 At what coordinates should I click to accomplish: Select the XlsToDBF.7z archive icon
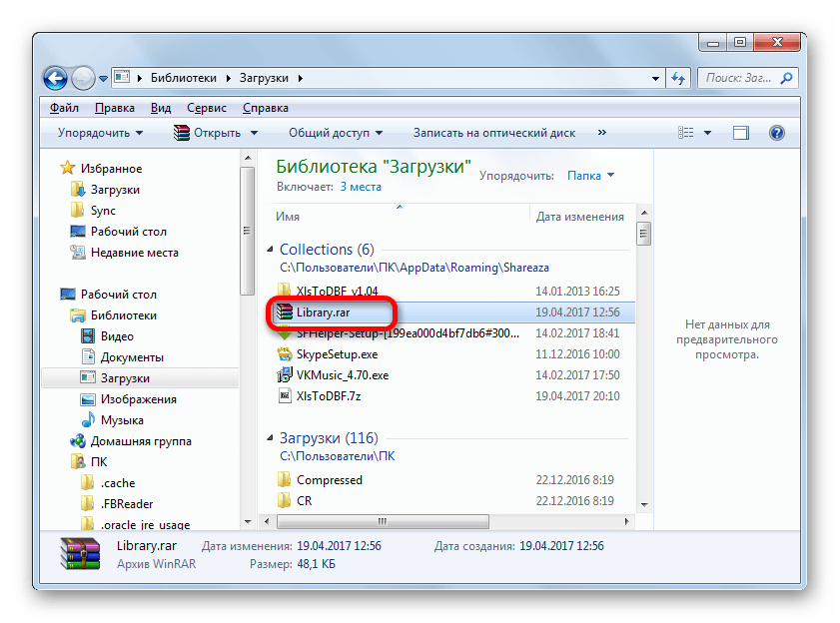pyautogui.click(x=284, y=396)
